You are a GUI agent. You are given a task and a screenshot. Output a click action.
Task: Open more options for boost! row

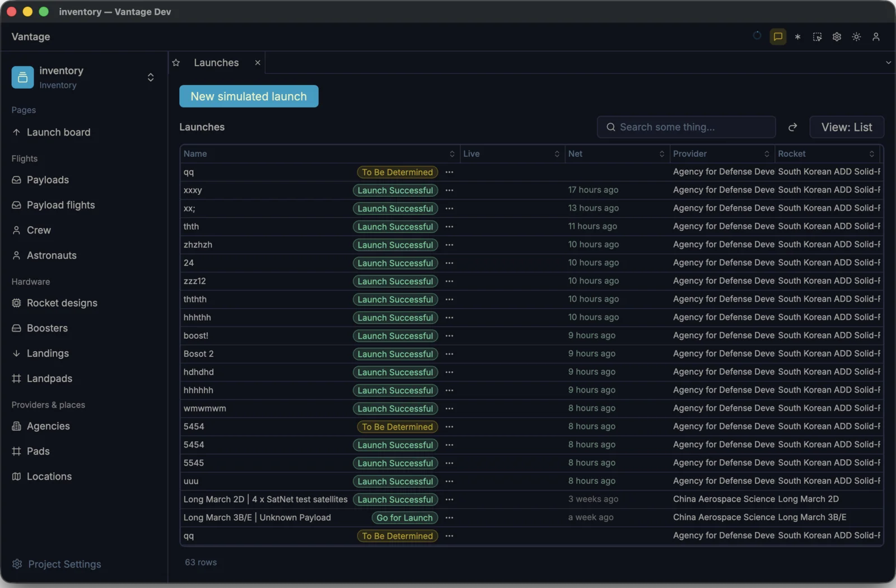(x=449, y=336)
